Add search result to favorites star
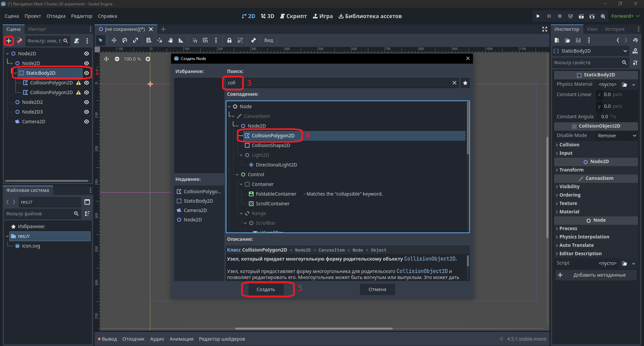644x346 pixels. [465, 83]
